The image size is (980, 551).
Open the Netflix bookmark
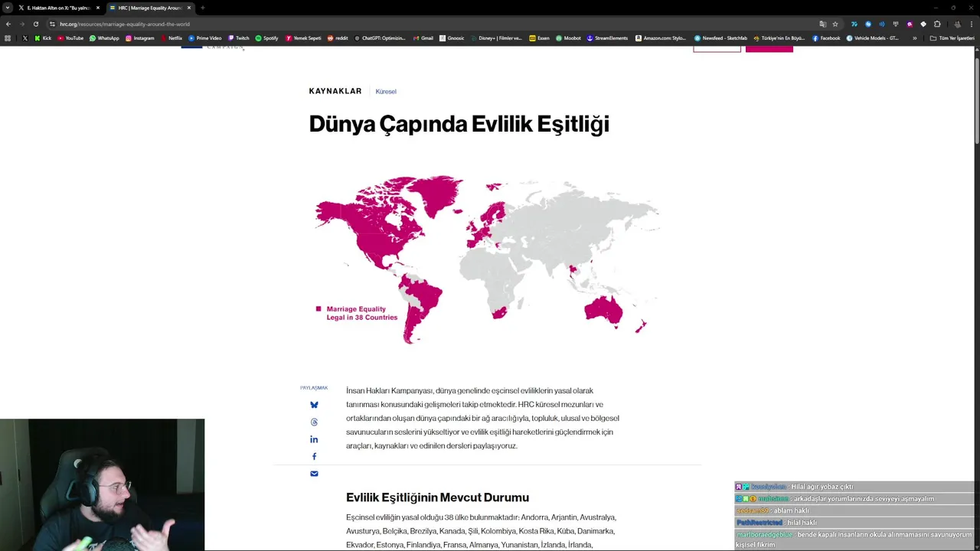click(171, 38)
